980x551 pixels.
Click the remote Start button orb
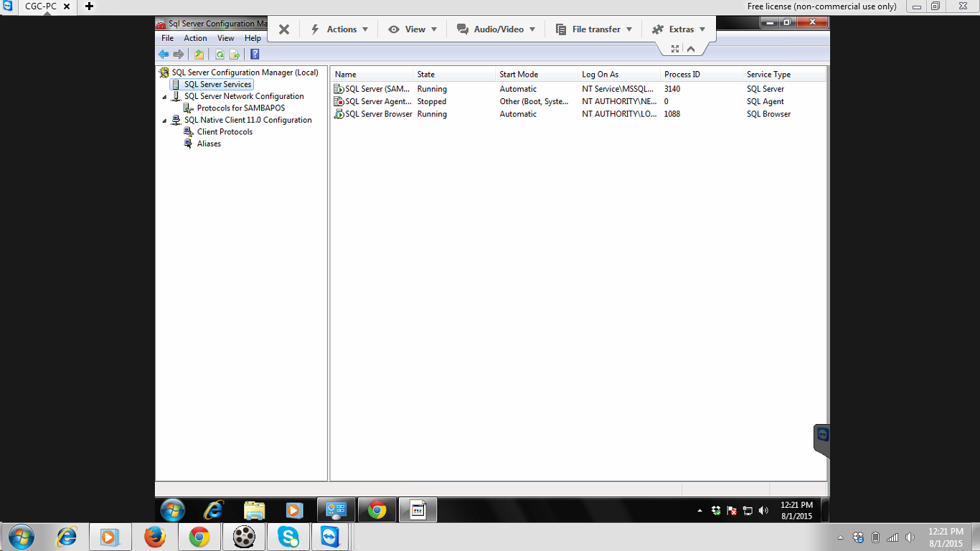point(173,510)
